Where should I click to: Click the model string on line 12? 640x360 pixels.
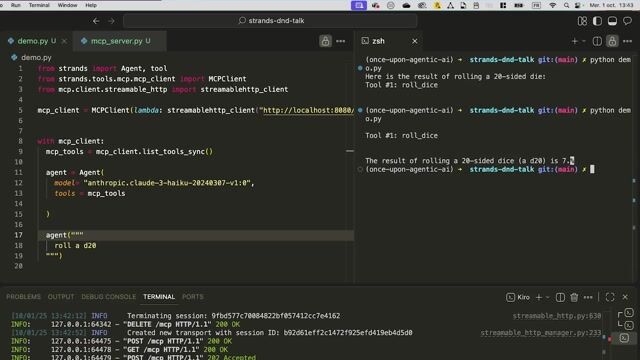point(167,183)
